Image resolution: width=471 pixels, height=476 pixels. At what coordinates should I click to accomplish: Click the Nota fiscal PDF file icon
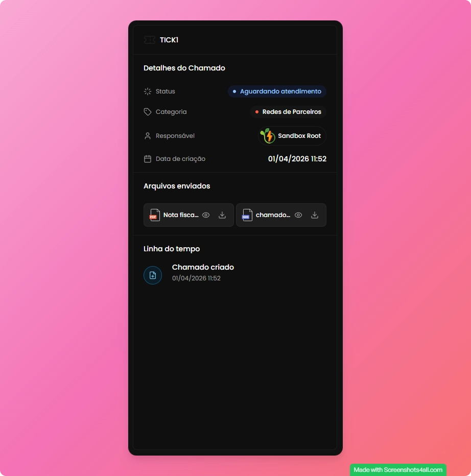[x=154, y=215]
